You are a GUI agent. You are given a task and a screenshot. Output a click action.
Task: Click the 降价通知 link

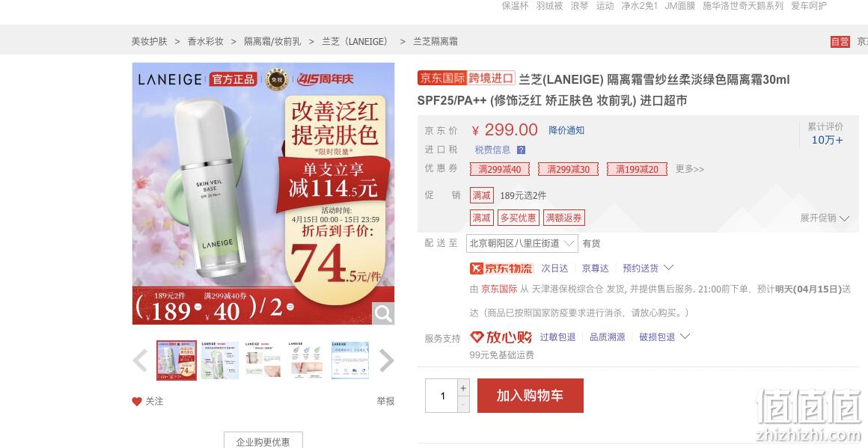[566, 131]
